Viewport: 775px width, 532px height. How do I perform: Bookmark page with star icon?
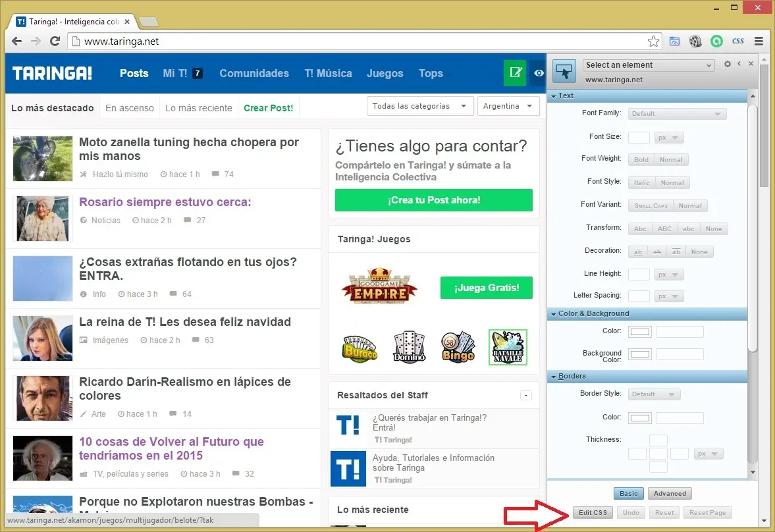pos(653,41)
